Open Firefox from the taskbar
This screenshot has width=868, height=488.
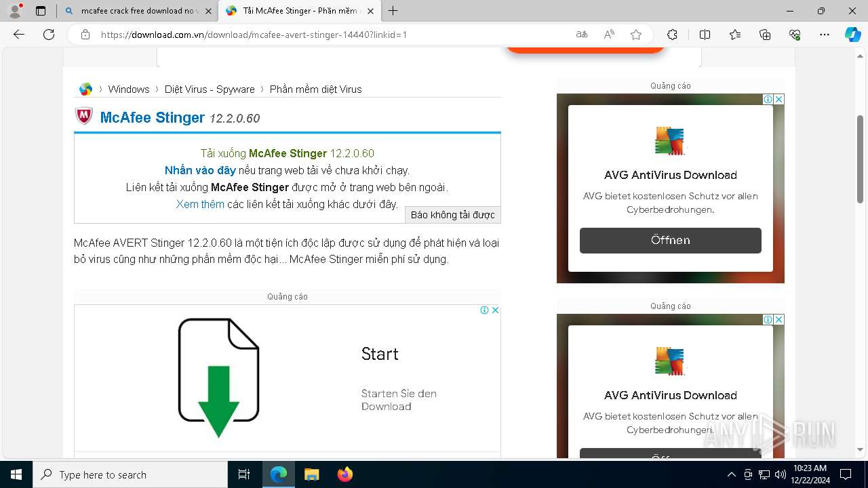click(344, 474)
